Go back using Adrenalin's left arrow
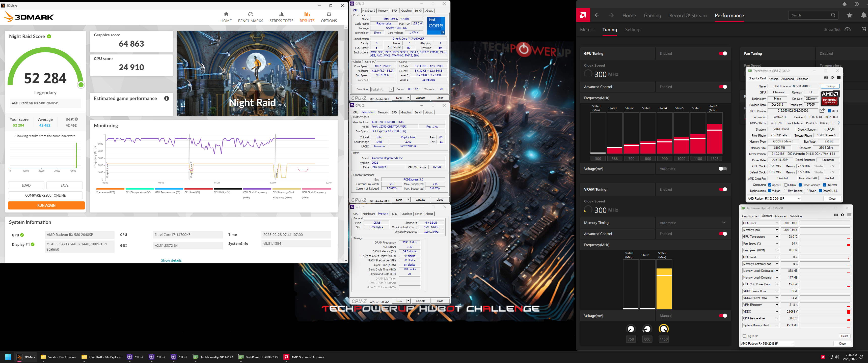868x363 pixels. coord(597,15)
